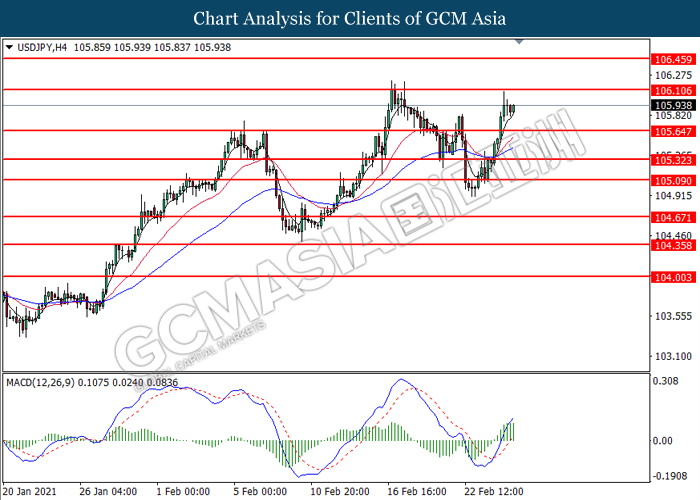Select the 106.459 red price label
This screenshot has height=500, width=700.
673,59
